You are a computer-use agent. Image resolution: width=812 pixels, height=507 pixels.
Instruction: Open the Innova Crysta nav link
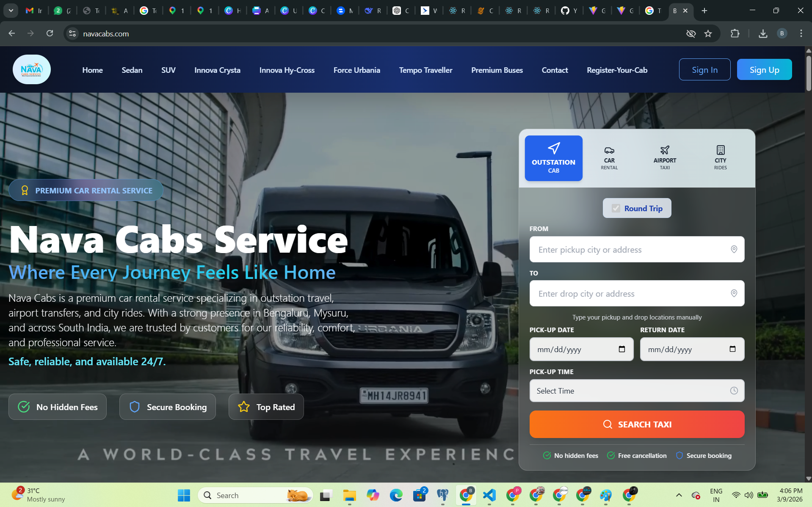point(217,70)
